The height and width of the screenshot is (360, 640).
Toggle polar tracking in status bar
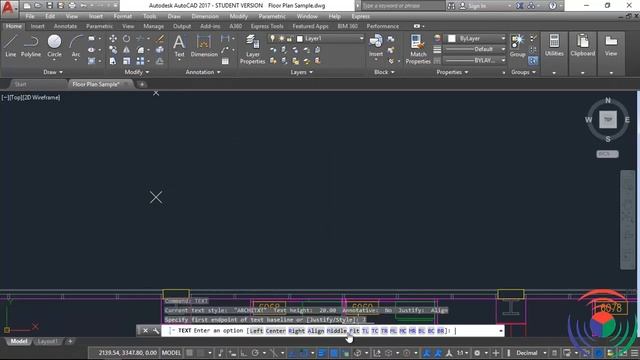pos(256,353)
